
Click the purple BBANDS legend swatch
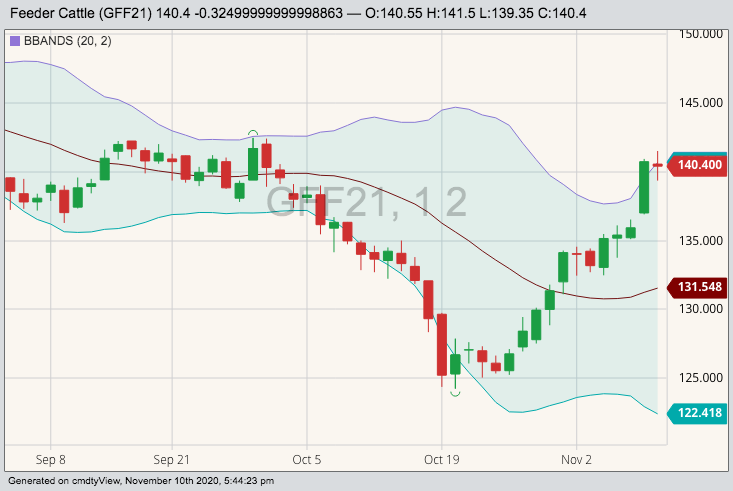pos(14,41)
